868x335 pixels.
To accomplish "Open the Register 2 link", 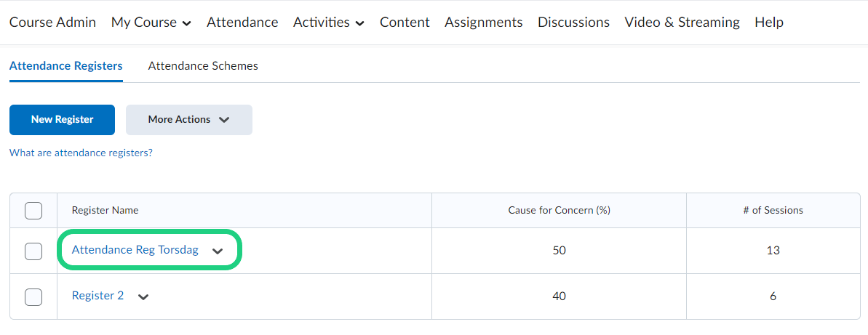I will [x=97, y=296].
